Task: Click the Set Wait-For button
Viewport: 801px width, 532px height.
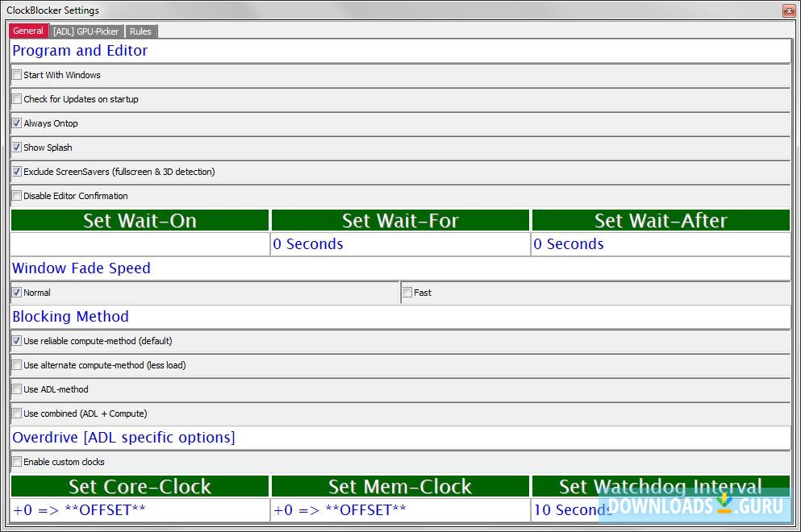Action: coord(400,220)
